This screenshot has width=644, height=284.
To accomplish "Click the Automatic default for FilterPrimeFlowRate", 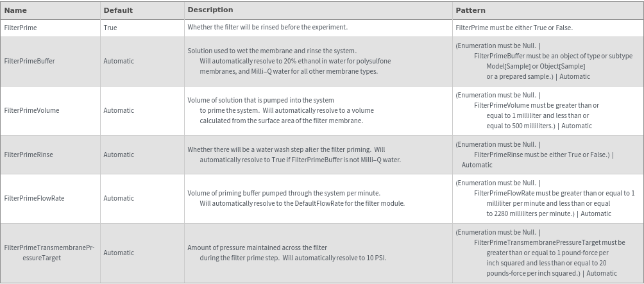I will pyautogui.click(x=119, y=198).
